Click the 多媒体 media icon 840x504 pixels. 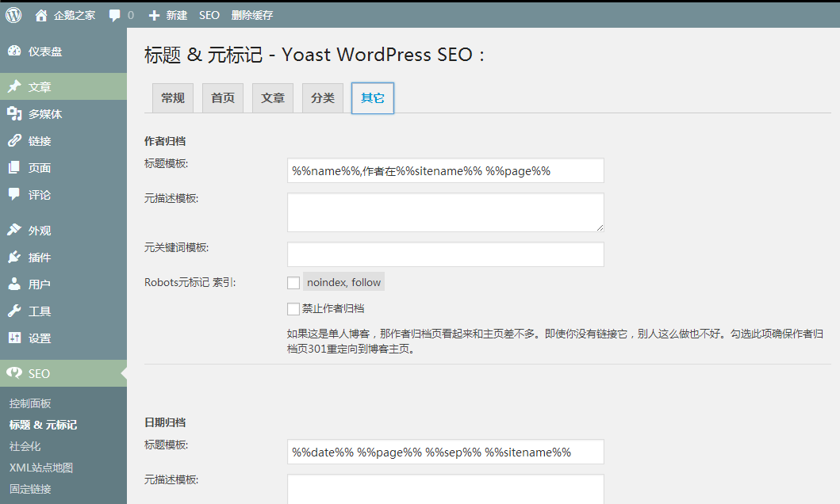click(x=14, y=113)
